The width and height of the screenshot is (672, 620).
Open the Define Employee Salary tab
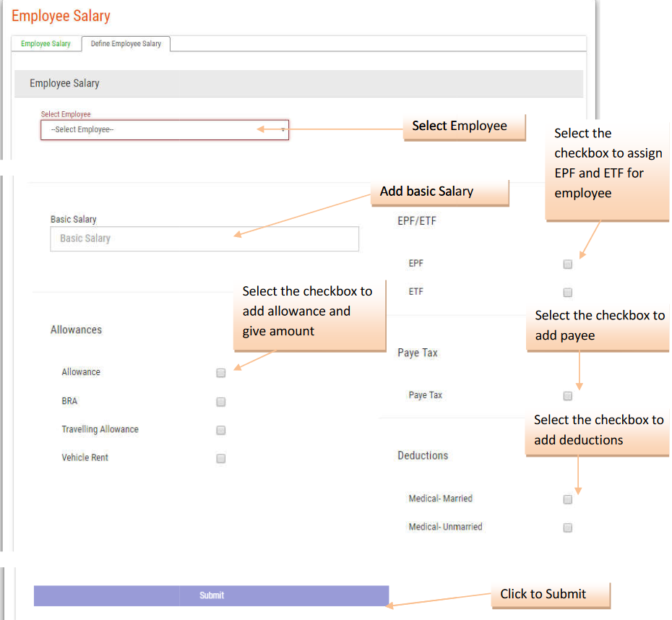(x=126, y=44)
